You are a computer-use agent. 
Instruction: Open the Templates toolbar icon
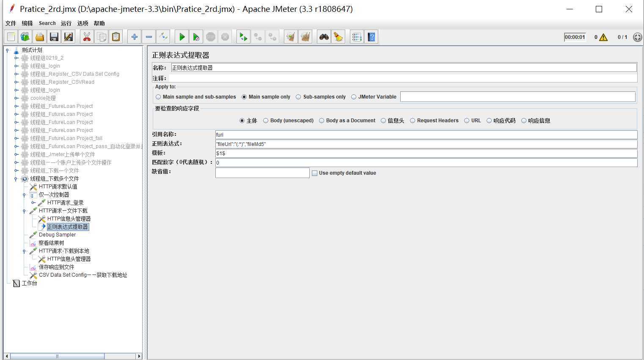[x=25, y=37]
